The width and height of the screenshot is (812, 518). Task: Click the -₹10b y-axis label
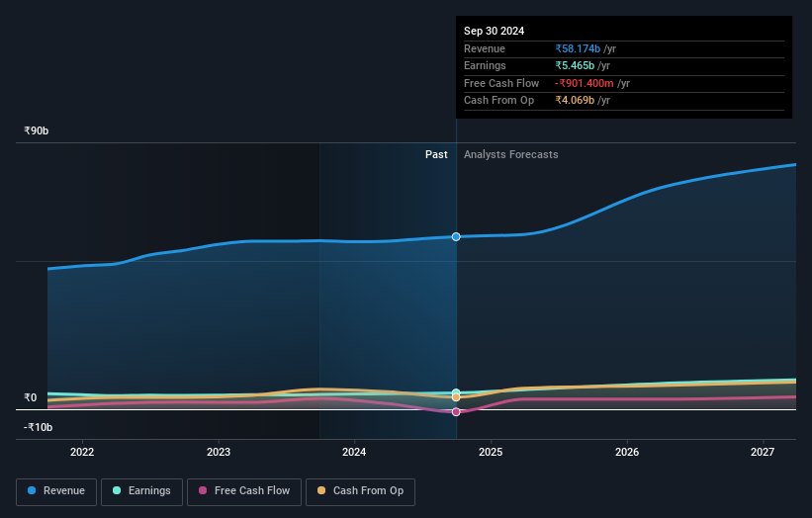(x=38, y=427)
